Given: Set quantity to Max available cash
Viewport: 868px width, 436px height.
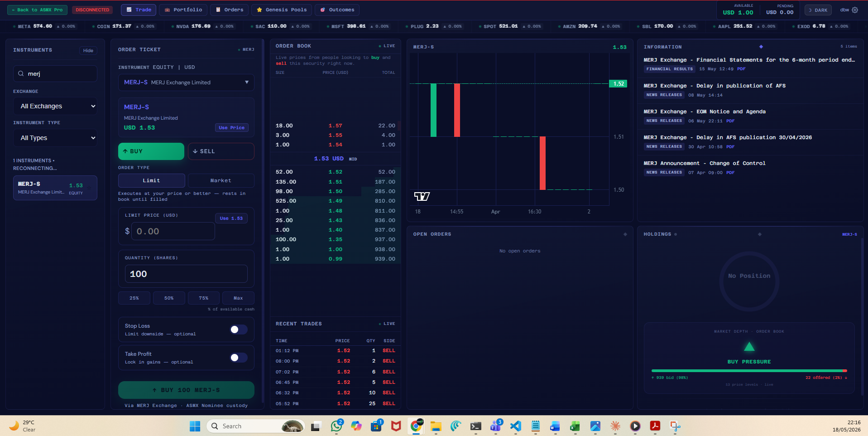Looking at the screenshot, I should 238,298.
